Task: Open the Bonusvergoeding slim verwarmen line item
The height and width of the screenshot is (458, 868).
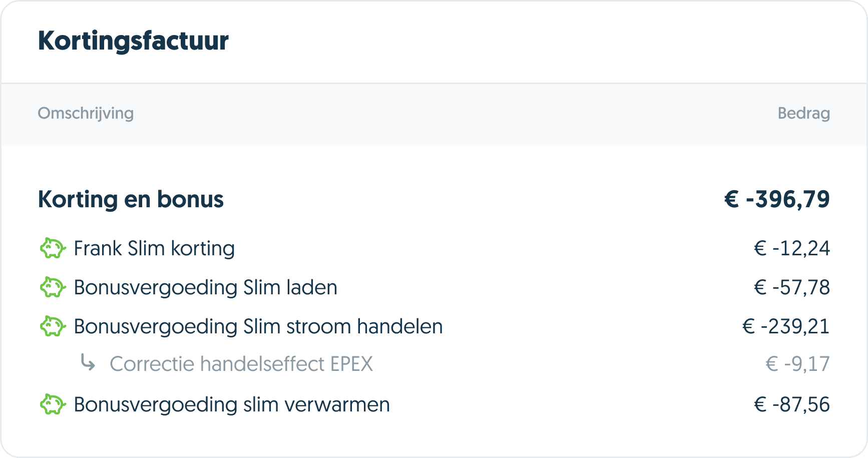Action: (x=231, y=404)
